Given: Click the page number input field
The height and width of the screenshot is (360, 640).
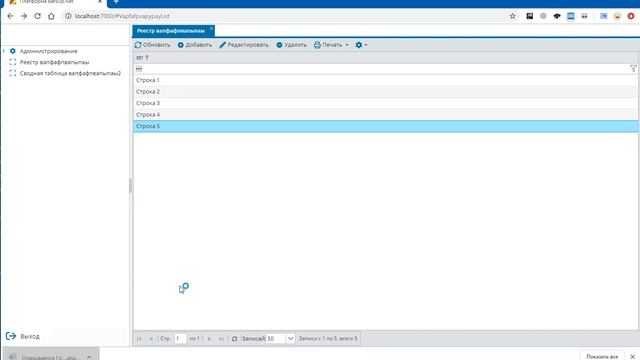Looking at the screenshot, I should point(180,339).
